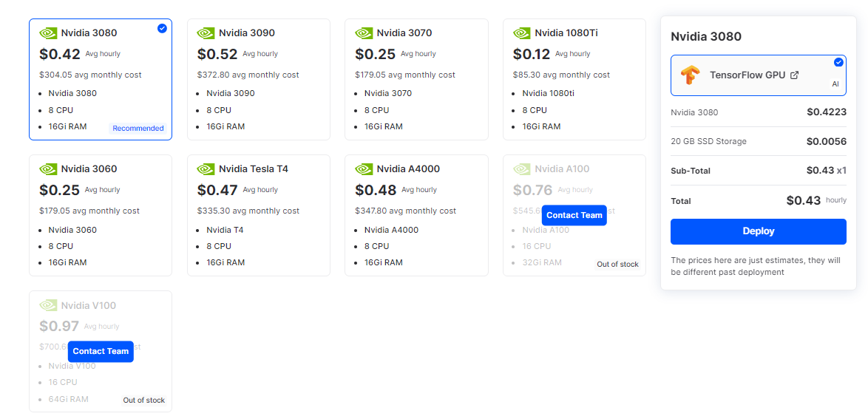The image size is (868, 419).
Task: Click the $0.97 price on V100 card
Action: pos(59,326)
